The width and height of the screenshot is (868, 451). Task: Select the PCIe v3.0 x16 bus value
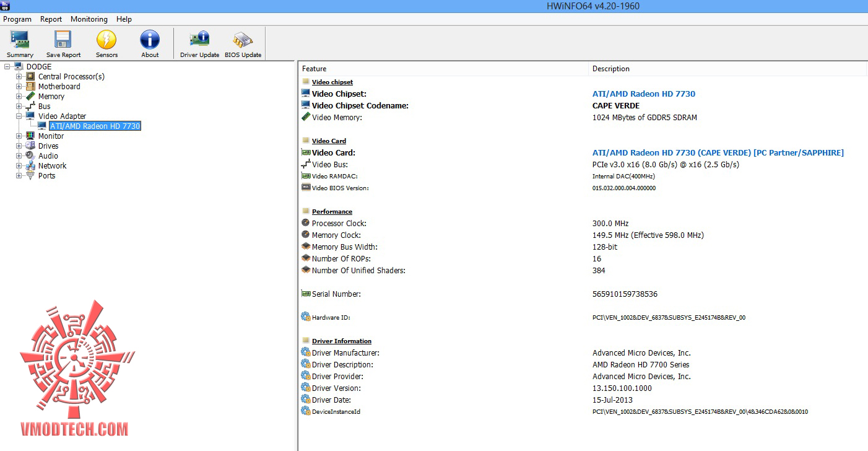point(666,165)
